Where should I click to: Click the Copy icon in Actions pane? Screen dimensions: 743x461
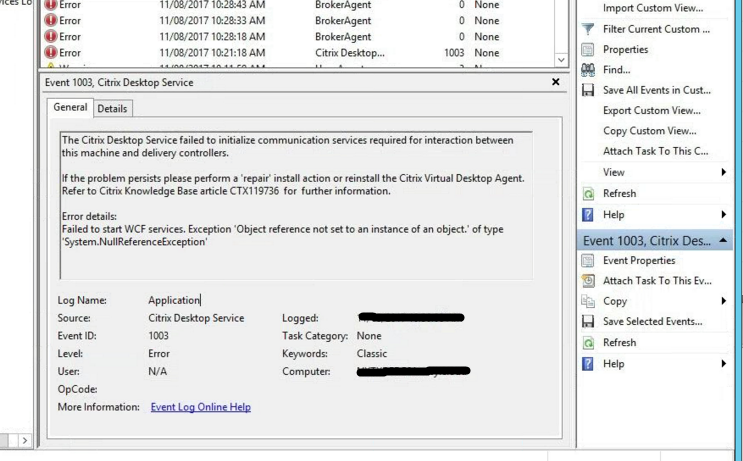tap(588, 301)
